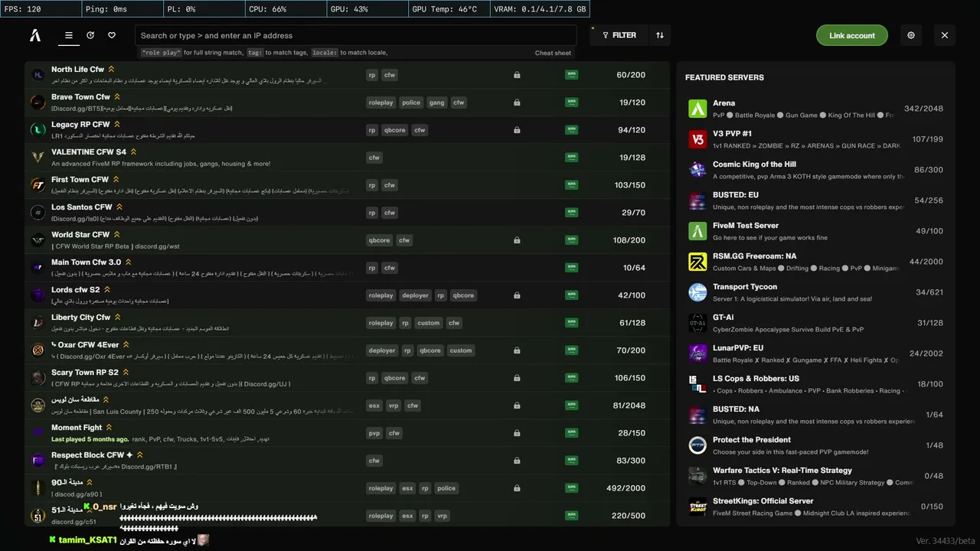
Task: Click Scary Town RP S2 server icon
Action: [x=38, y=378]
